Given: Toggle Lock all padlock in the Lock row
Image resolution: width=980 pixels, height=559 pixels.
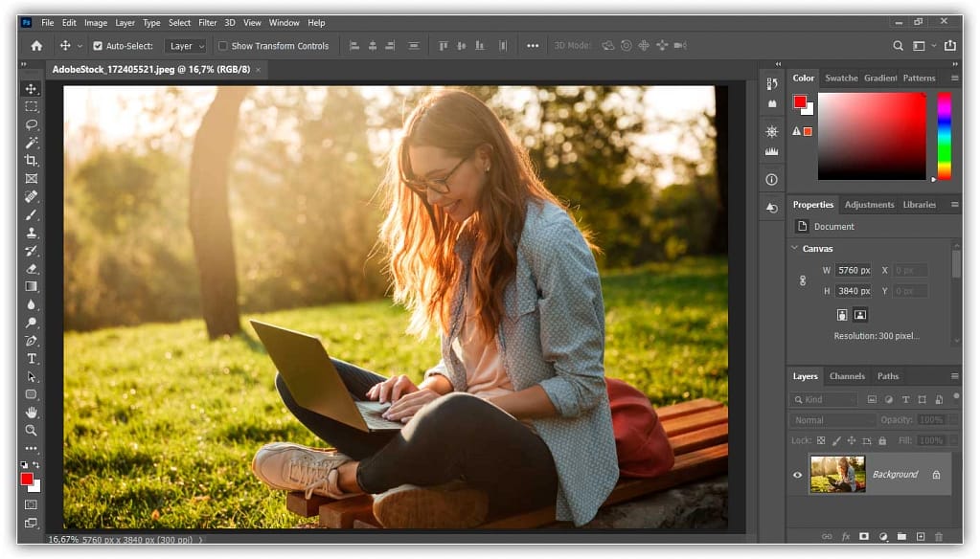Looking at the screenshot, I should pos(882,441).
